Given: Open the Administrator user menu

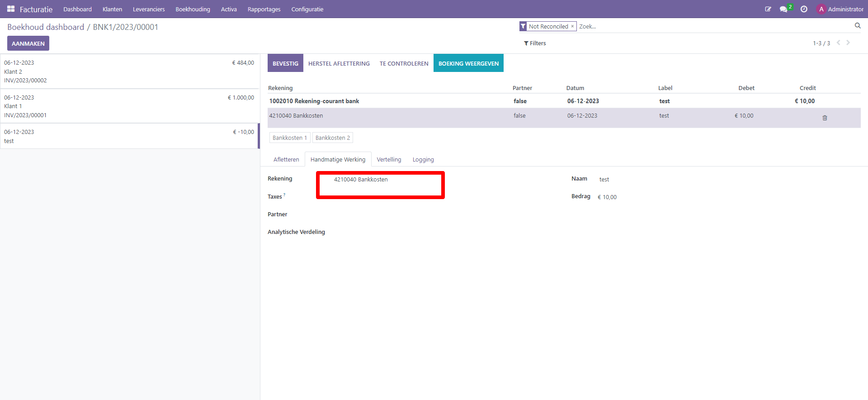Looking at the screenshot, I should coord(840,9).
